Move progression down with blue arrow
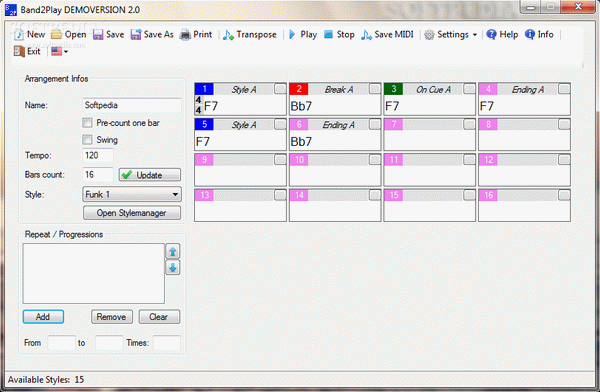This screenshot has height=392, width=600. [173, 267]
